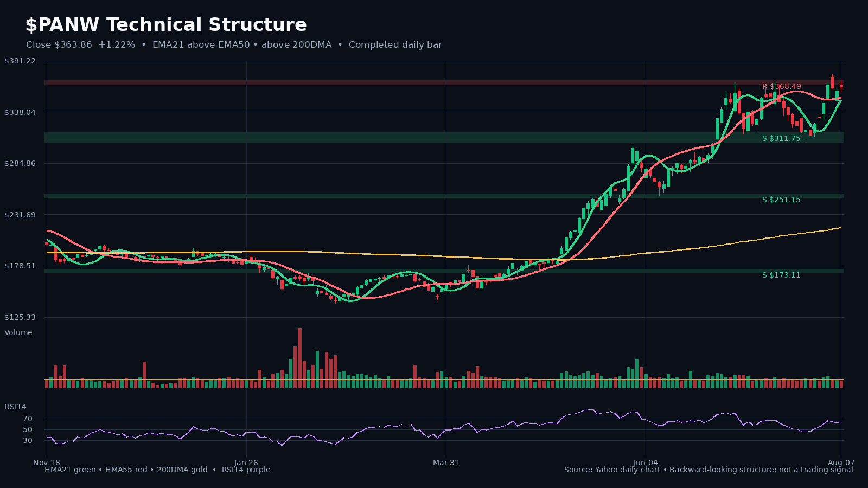Click the "Mar 31" date label
The image size is (868, 488).
(x=446, y=463)
